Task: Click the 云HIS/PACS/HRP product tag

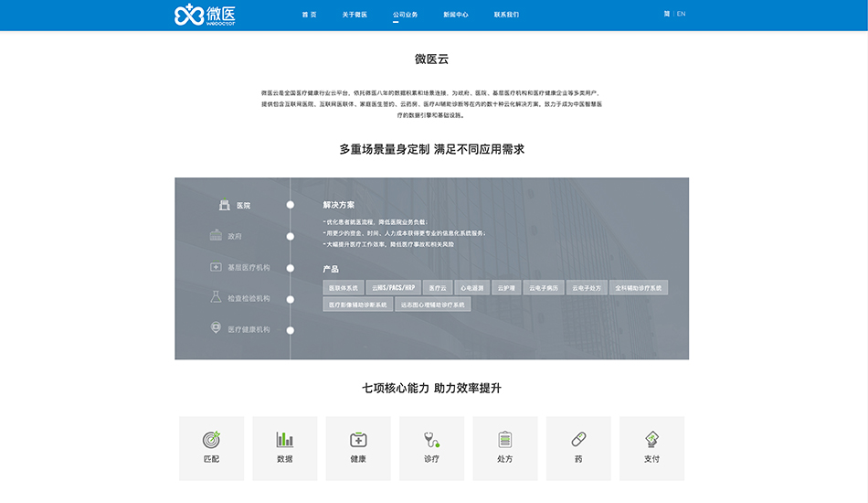Action: (393, 288)
